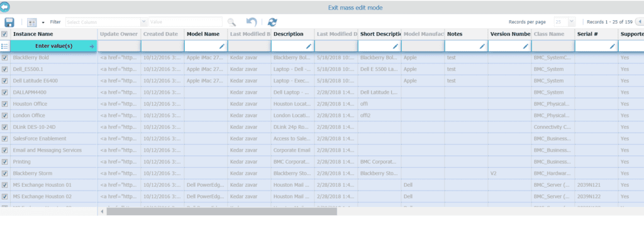Uncheck the Printing row checkbox
The height and width of the screenshot is (229, 644).
[4, 162]
